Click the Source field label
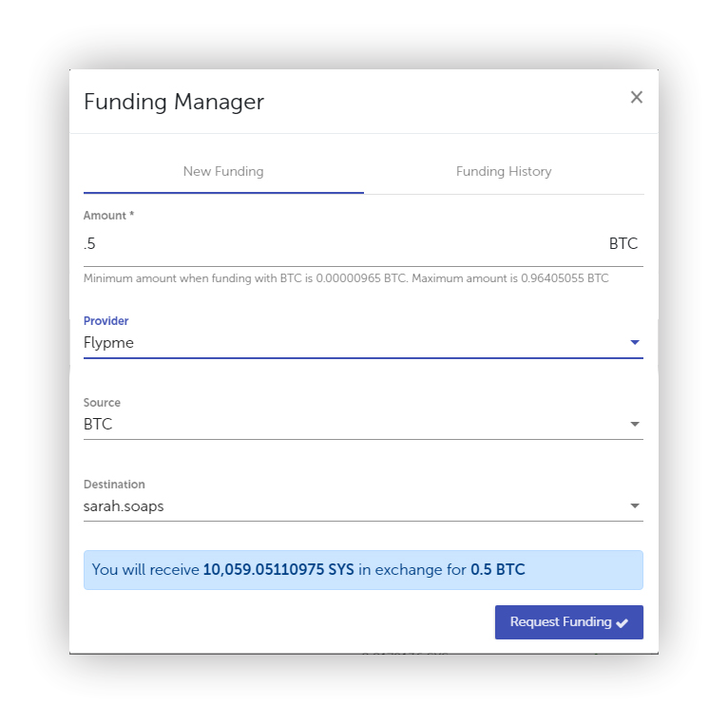The image size is (728, 724). pyautogui.click(x=102, y=403)
